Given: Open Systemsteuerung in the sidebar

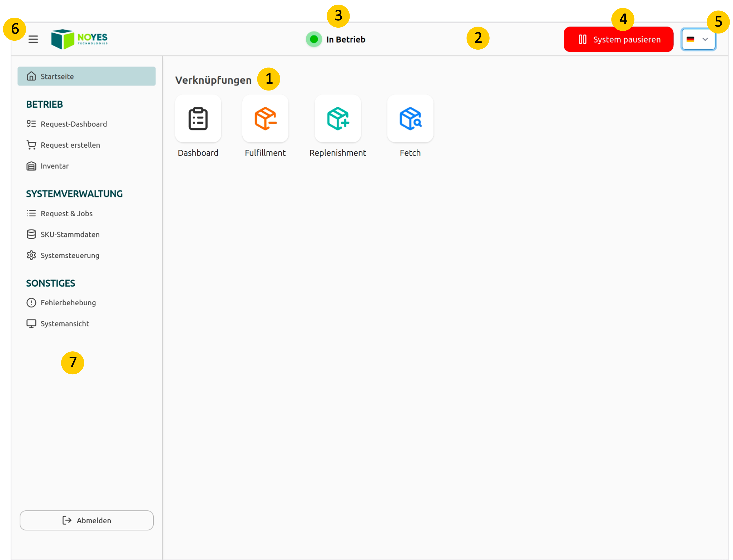Looking at the screenshot, I should pyautogui.click(x=63, y=255).
